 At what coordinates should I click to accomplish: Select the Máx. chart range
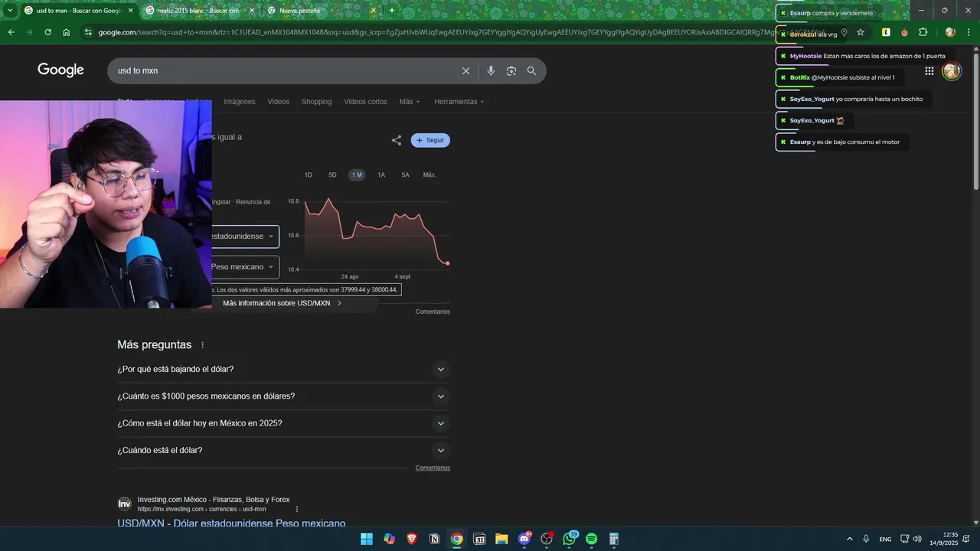[x=430, y=175]
